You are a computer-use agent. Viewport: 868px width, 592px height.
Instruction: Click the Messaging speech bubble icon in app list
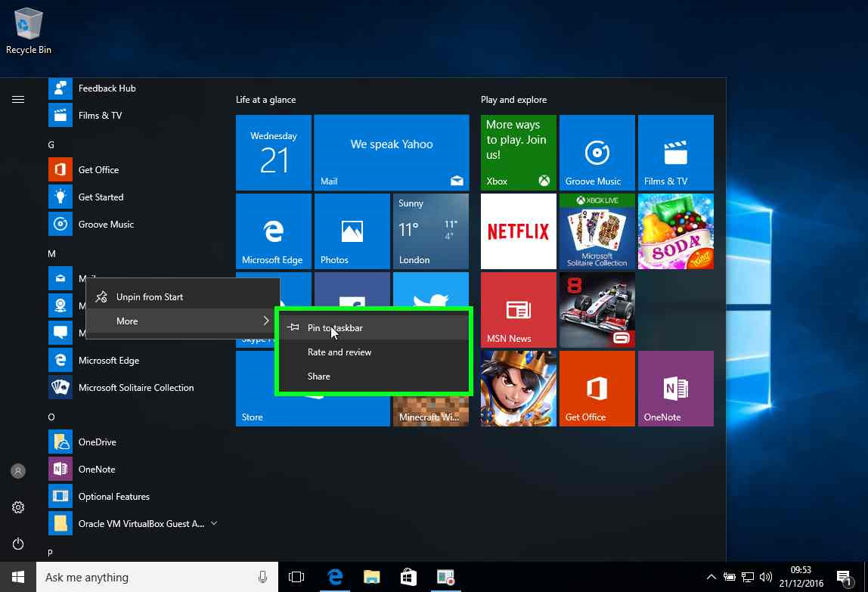(x=60, y=333)
